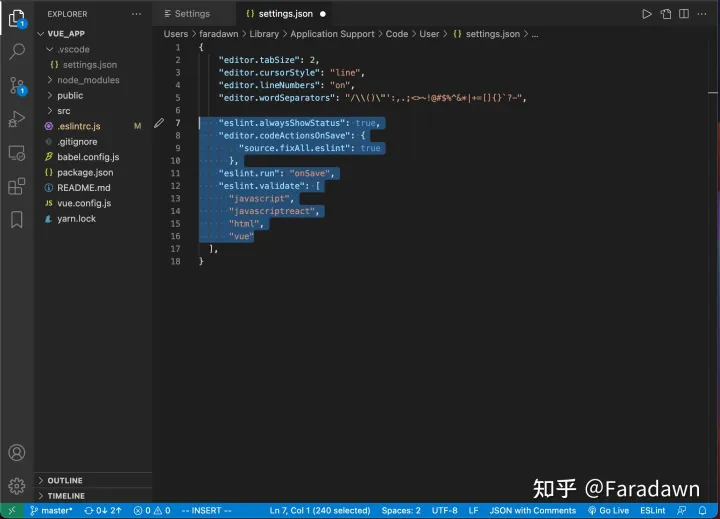Image resolution: width=720 pixels, height=519 pixels.
Task: Change file encoding UTF-8
Action: (444, 510)
